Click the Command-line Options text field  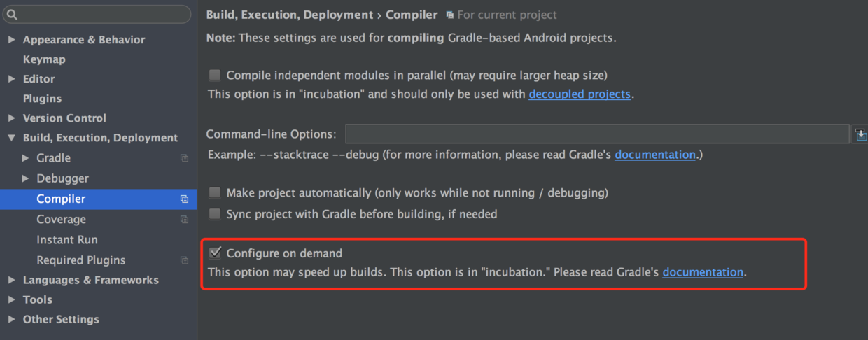(596, 134)
